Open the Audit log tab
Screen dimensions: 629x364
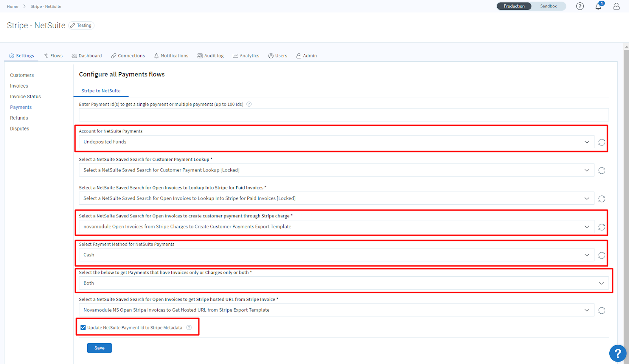coord(210,56)
